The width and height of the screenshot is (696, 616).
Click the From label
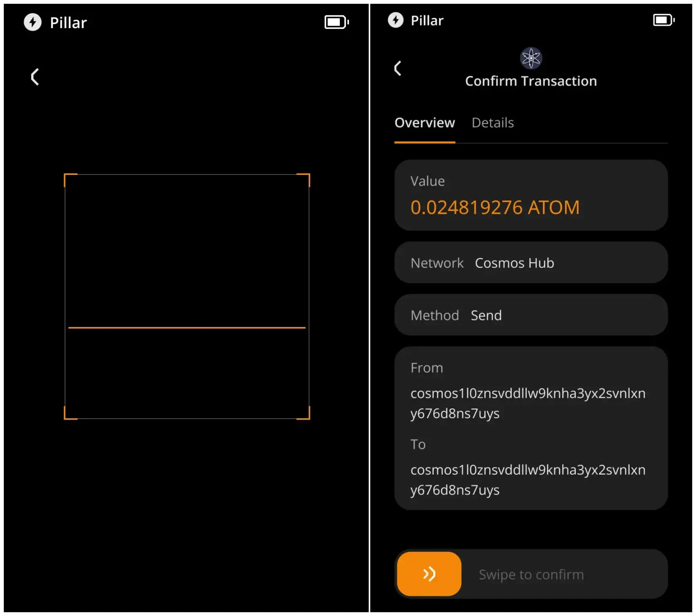pyautogui.click(x=427, y=368)
